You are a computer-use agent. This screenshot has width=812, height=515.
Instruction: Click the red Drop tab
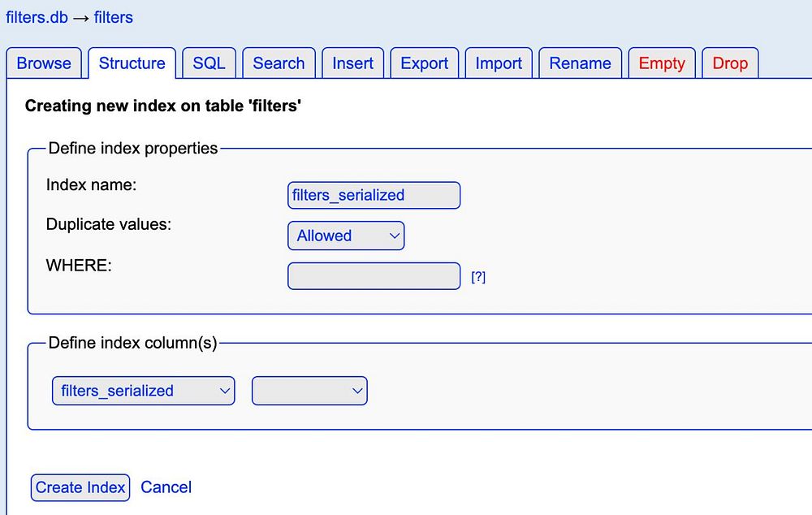click(x=730, y=63)
